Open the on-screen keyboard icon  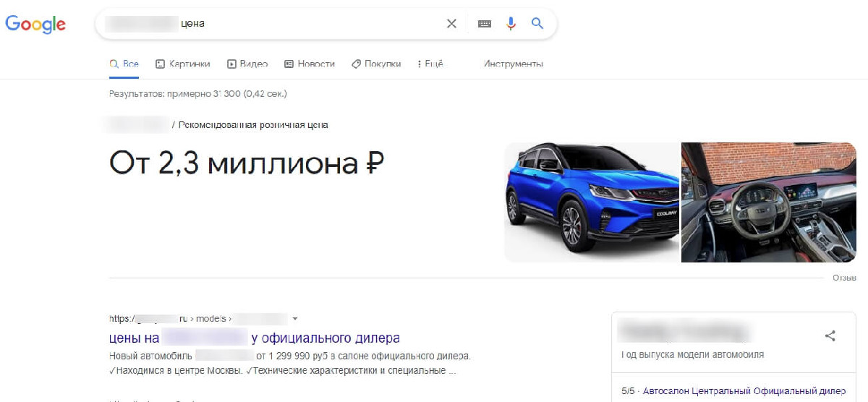[485, 24]
